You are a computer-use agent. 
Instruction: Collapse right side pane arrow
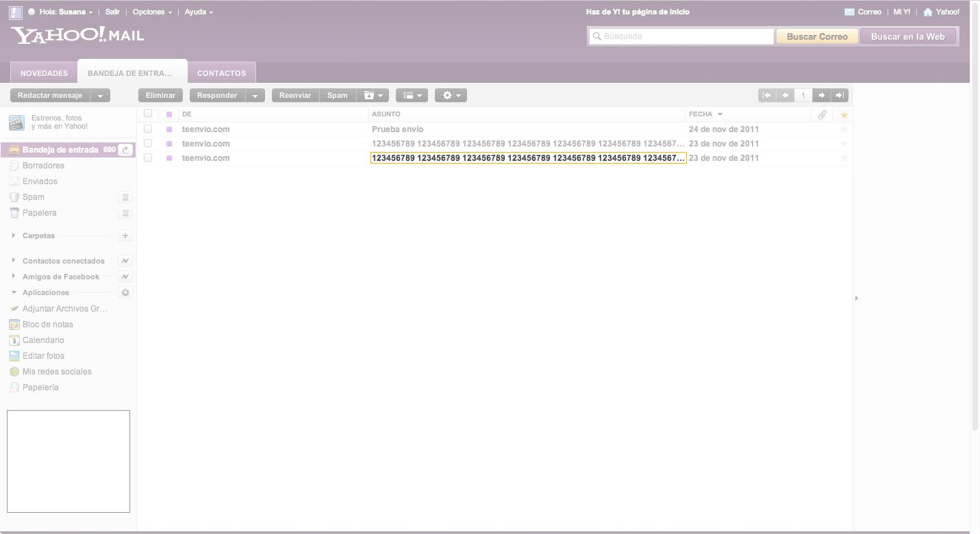(x=857, y=298)
